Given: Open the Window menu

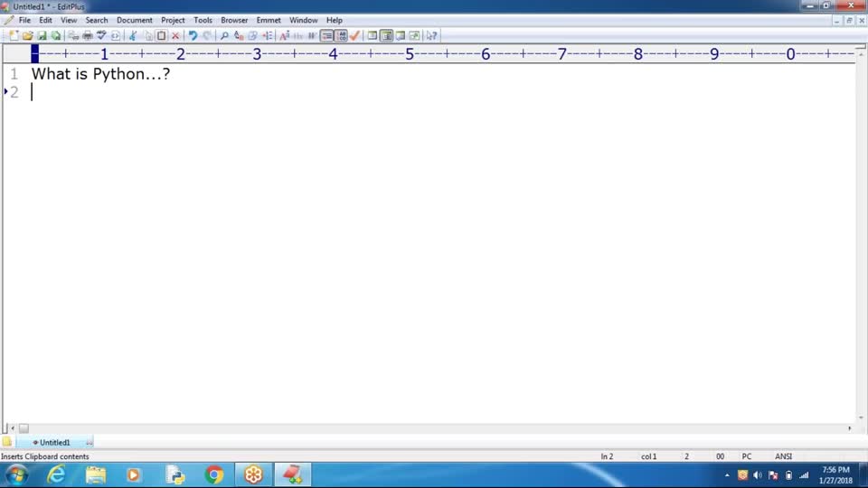Looking at the screenshot, I should point(304,20).
